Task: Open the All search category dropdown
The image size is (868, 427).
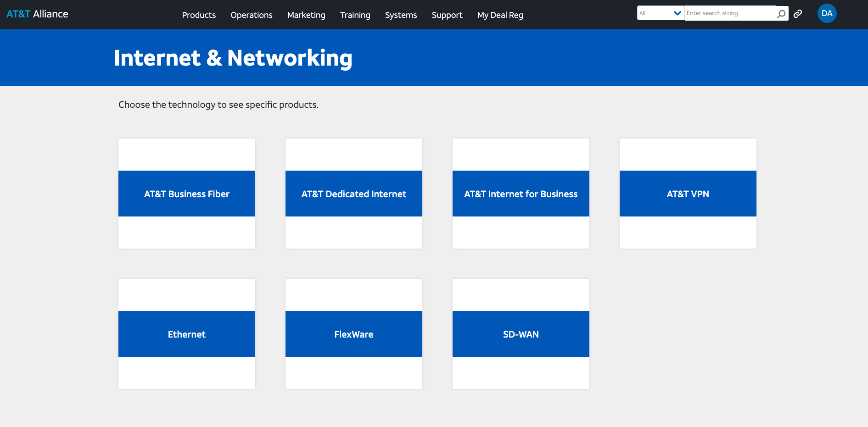Action: coord(661,13)
